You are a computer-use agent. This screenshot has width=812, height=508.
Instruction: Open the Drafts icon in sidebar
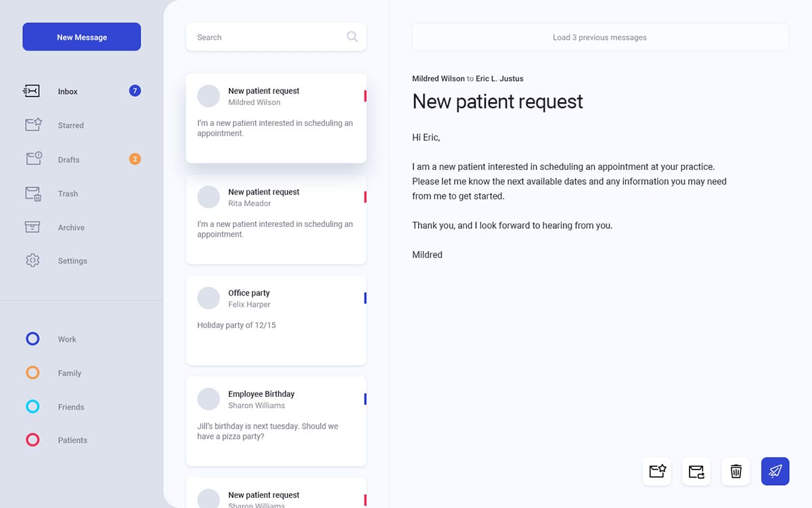point(32,158)
